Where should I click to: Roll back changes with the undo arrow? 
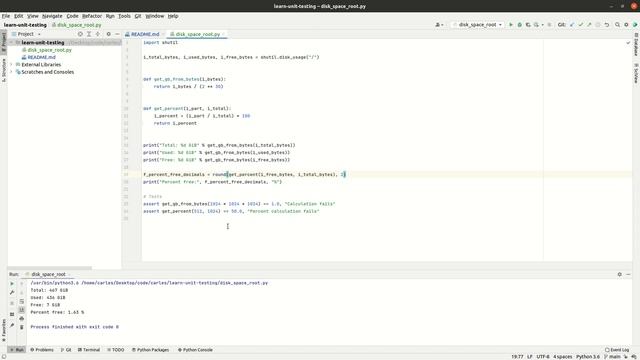tap(607, 25)
